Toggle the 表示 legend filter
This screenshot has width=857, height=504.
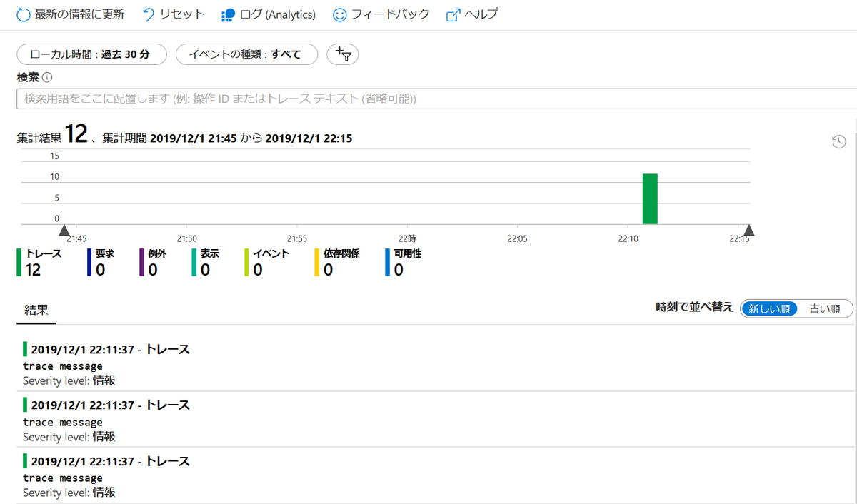(x=206, y=262)
